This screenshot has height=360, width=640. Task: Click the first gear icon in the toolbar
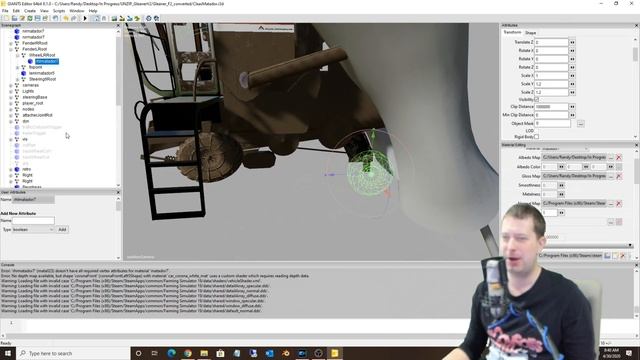[x=149, y=18]
